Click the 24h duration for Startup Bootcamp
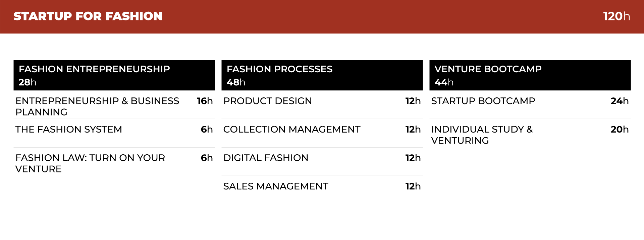Viewport: 644px width, 240px height. coord(620,101)
